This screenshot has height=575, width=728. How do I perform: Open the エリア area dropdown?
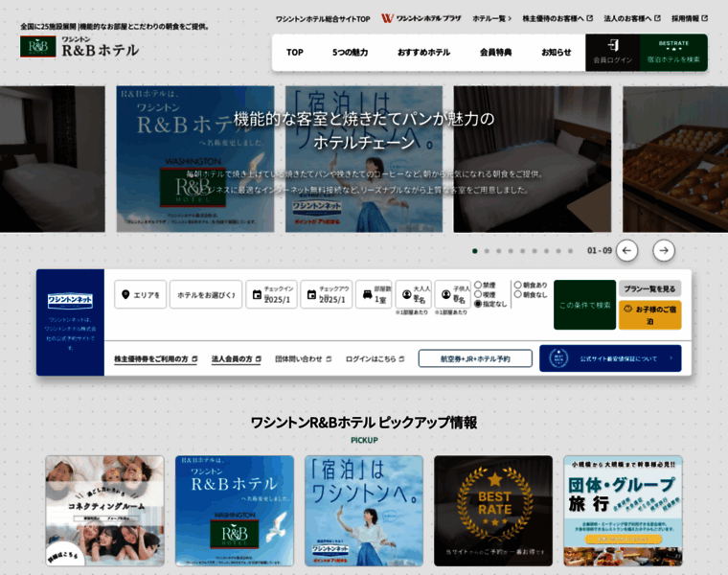tap(140, 294)
